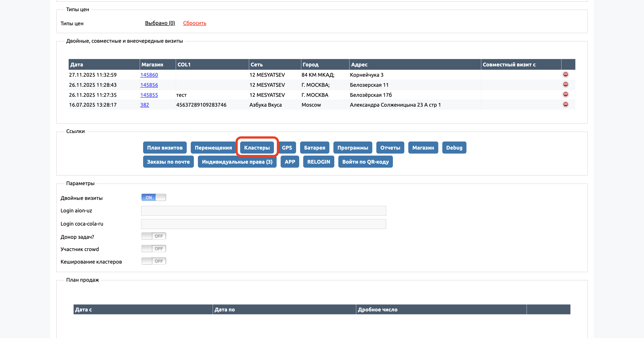Viewport: 644px width, 338px height.
Task: Turn off the Двойные визиты switch
Action: click(153, 197)
